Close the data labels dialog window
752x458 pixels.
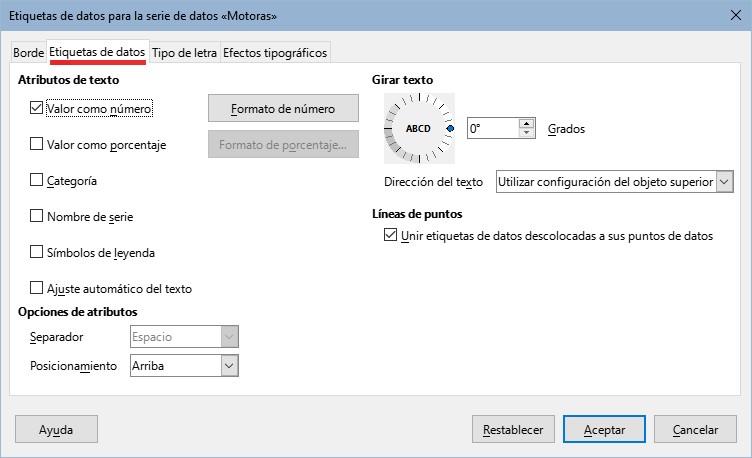tap(734, 15)
